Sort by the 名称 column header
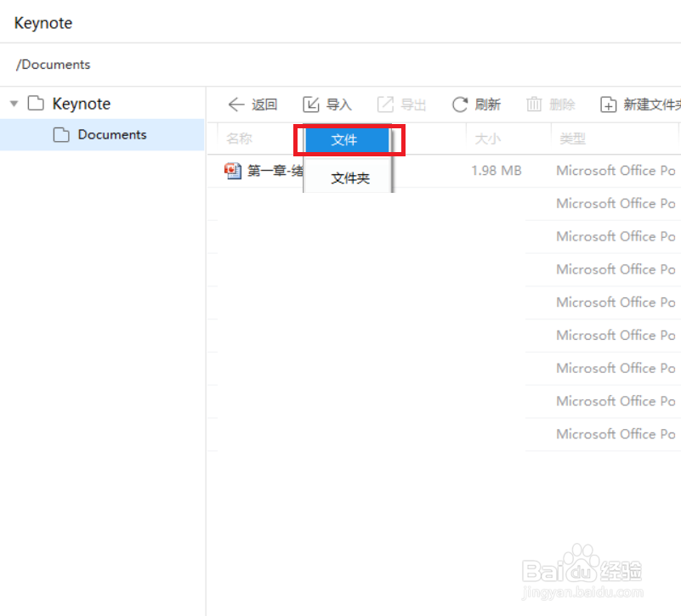The image size is (681, 616). pyautogui.click(x=239, y=138)
